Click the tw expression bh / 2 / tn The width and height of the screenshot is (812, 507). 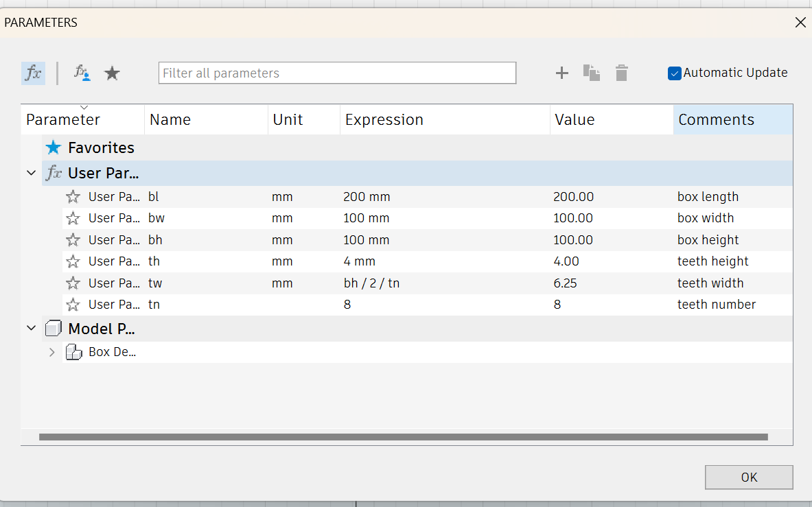click(x=371, y=283)
